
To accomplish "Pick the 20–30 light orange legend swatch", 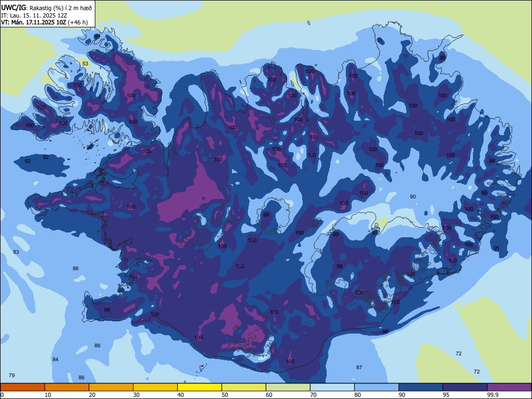I will pos(111,387).
